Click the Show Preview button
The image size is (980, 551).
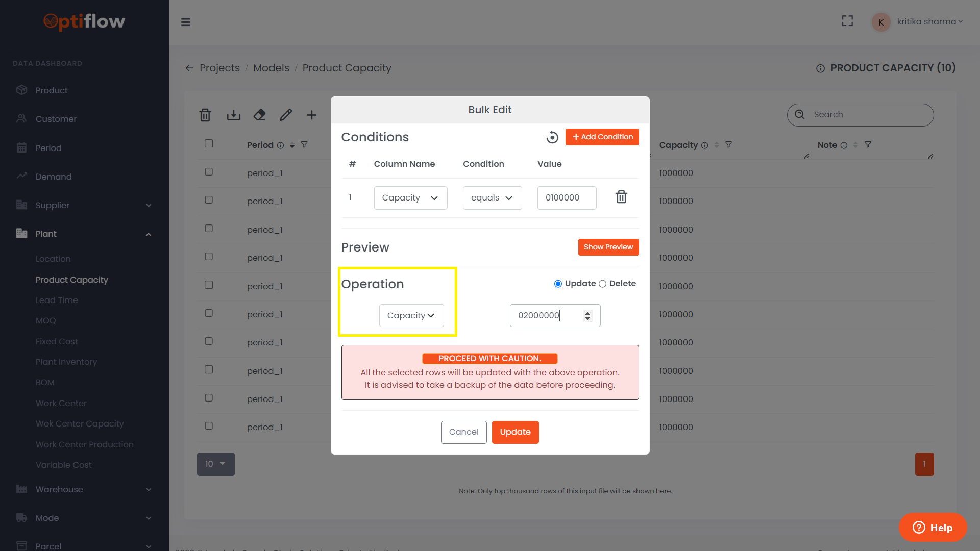(x=608, y=247)
